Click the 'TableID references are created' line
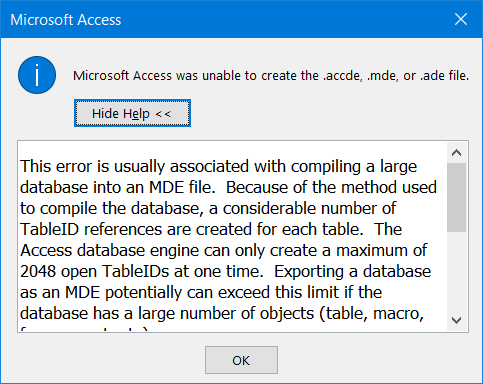This screenshot has height=384, width=483. 211,230
